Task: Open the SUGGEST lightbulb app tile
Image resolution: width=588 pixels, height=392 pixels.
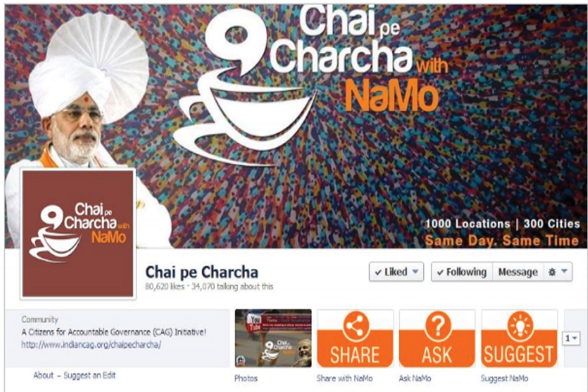Action: click(519, 338)
